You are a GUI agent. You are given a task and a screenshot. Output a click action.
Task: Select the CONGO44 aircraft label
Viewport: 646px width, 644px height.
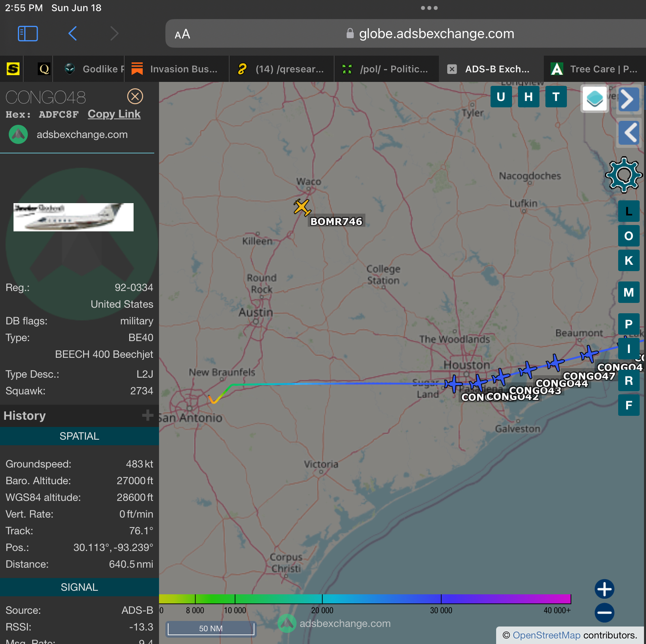tap(562, 383)
